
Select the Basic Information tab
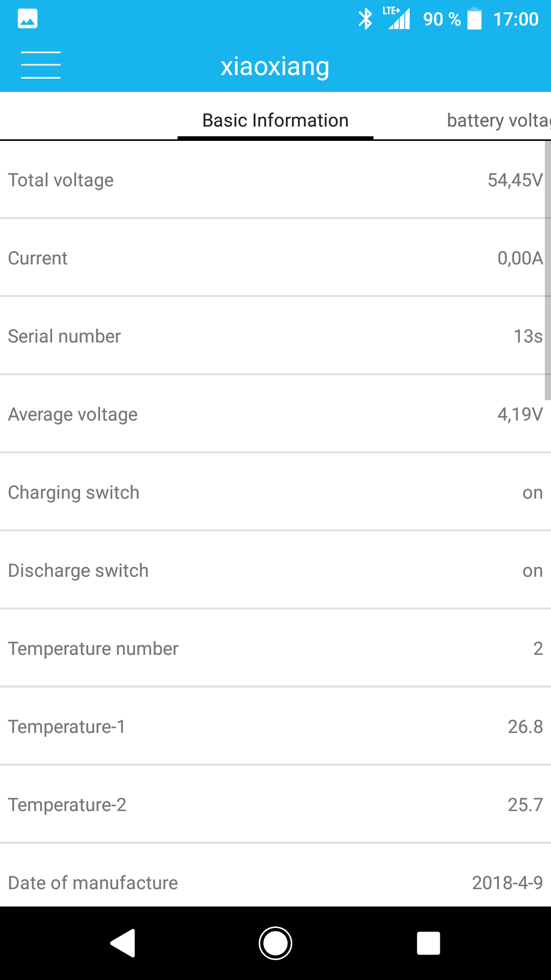point(275,120)
